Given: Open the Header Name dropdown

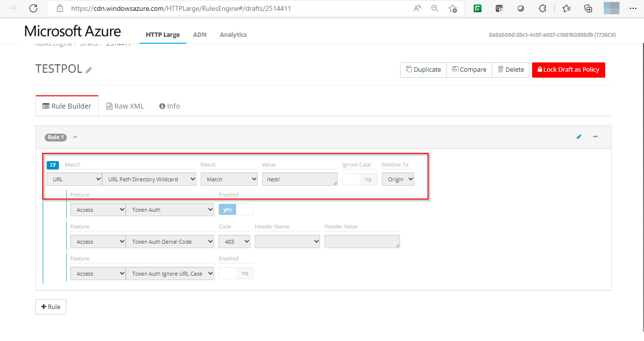Looking at the screenshot, I should point(287,242).
